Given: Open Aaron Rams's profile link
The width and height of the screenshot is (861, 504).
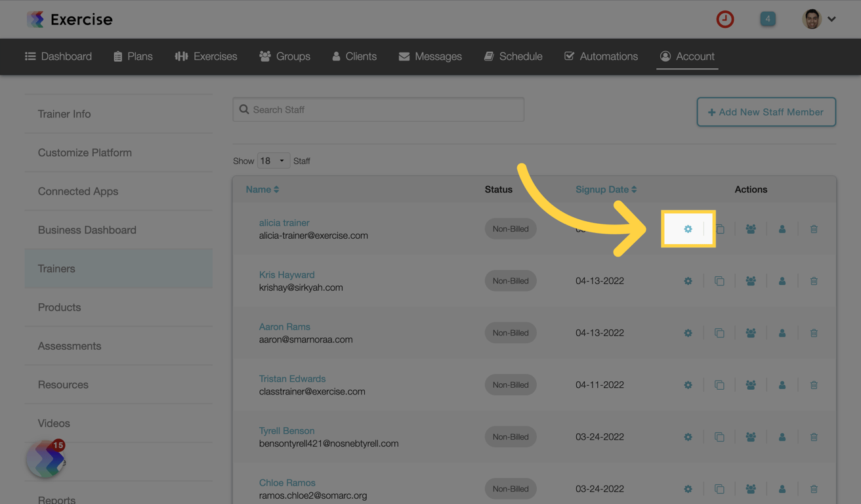Looking at the screenshot, I should (285, 327).
